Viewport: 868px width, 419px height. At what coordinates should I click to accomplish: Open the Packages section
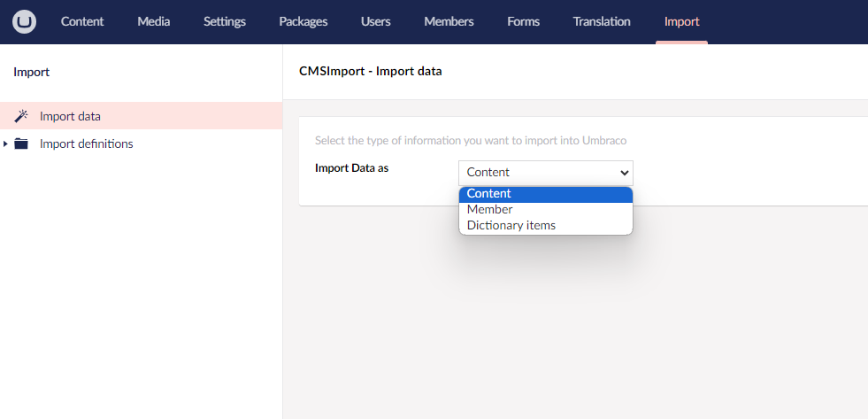pos(303,21)
